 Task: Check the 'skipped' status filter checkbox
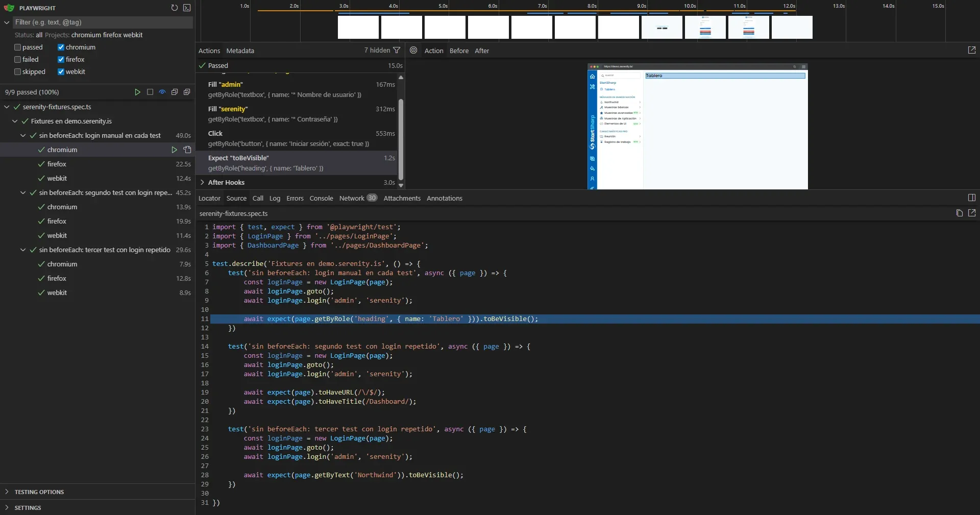(x=17, y=71)
